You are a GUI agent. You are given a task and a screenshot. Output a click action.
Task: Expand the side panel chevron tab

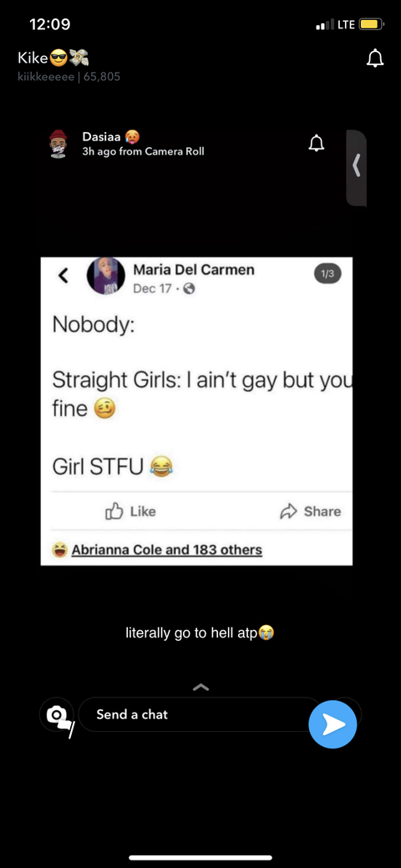(356, 167)
